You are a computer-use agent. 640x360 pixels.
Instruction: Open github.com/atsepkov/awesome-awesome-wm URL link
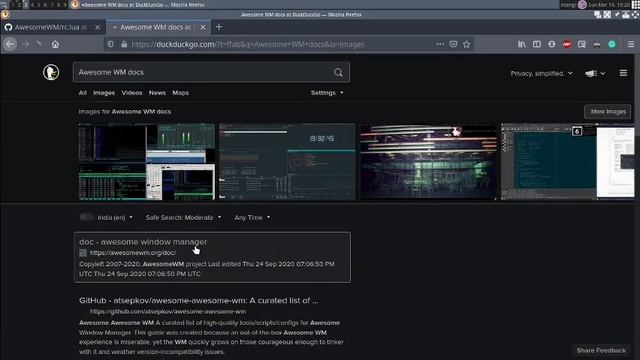click(168, 311)
